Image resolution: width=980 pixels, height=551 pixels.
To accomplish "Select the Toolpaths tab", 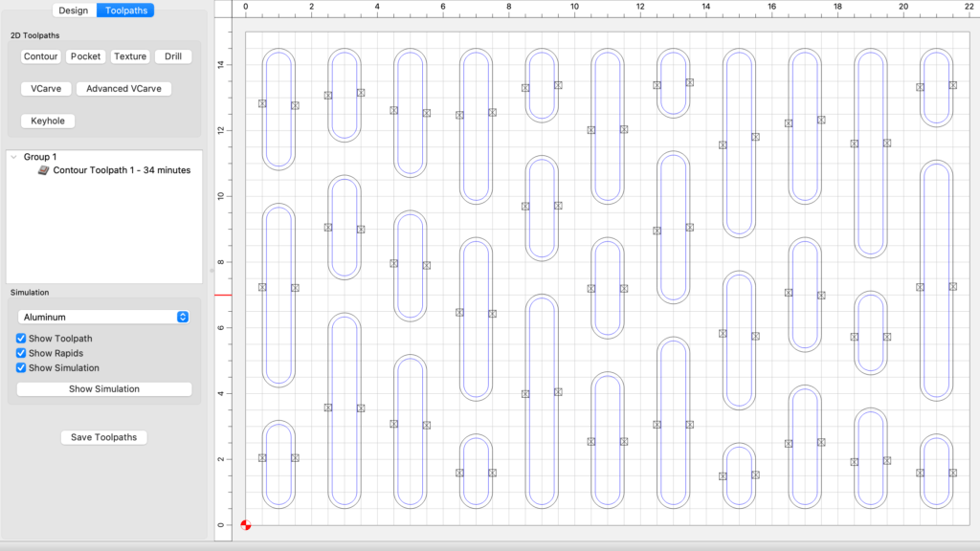I will 124,11.
